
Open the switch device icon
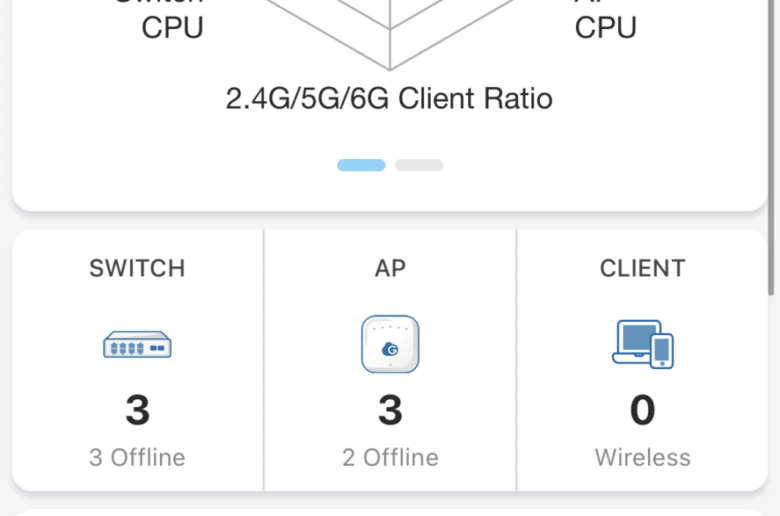[x=137, y=344]
